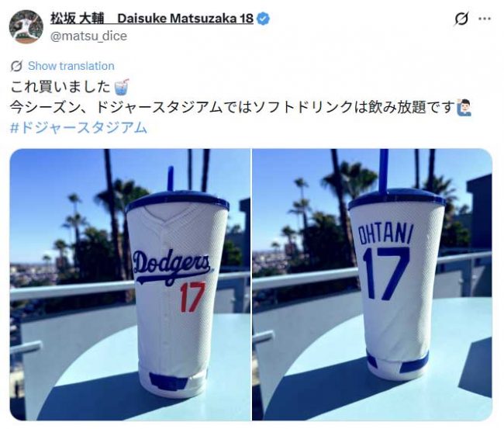This screenshot has width=504, height=429.
Task: Click the drink cup emoji in the tweet
Action: coord(123,87)
